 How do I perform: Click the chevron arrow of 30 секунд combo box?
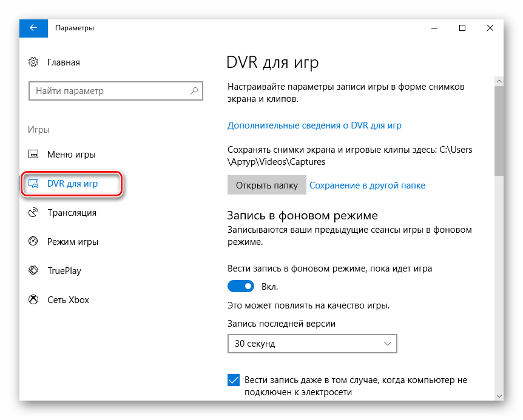pos(387,344)
